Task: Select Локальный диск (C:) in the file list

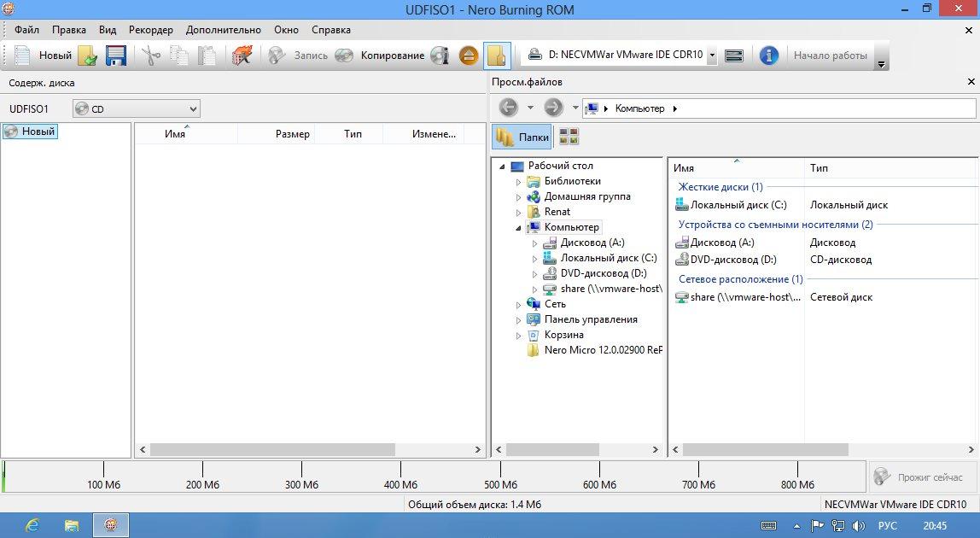Action: 738,205
